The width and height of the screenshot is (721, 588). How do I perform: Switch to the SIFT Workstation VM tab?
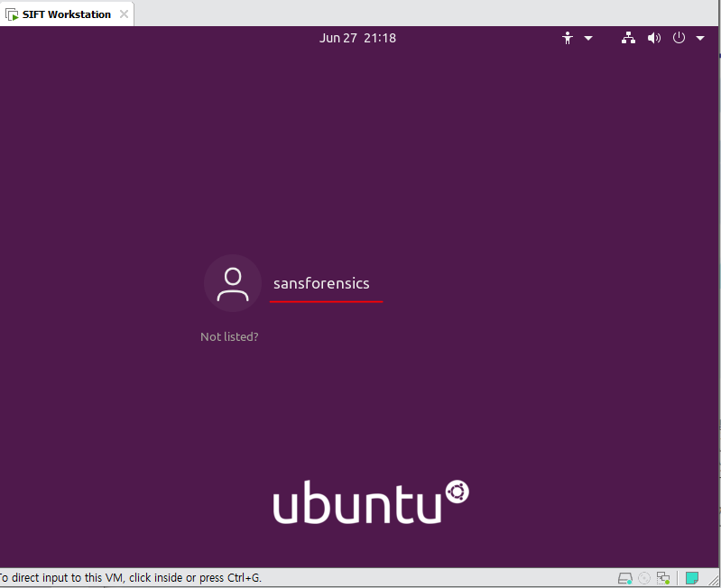coord(67,14)
